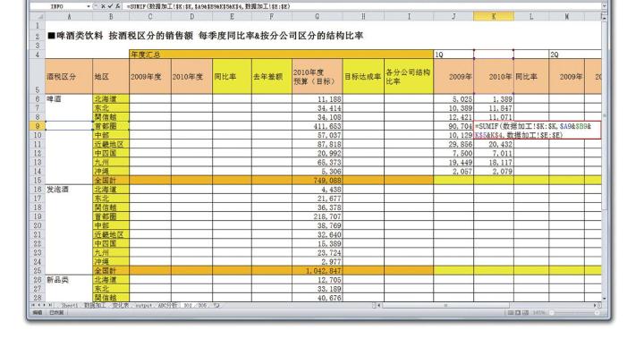Select the 首都圈 cell in row 9
Image resolution: width=644 pixels, height=338 pixels.
tap(111, 126)
